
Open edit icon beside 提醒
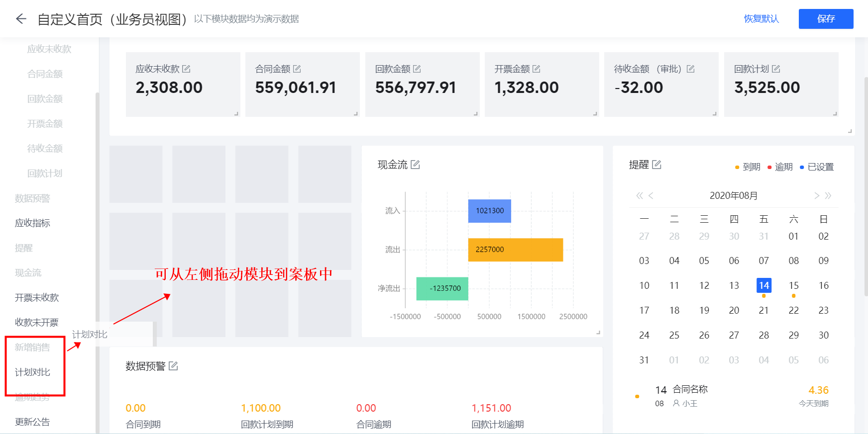pos(657,165)
